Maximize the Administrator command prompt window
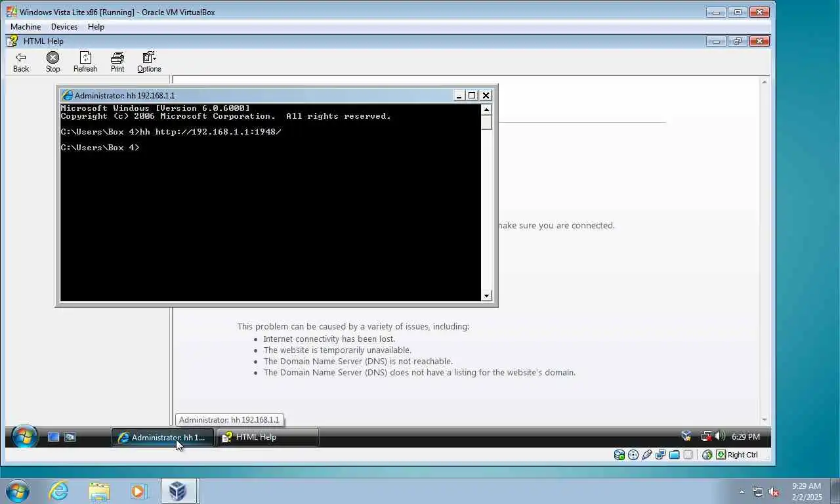This screenshot has height=504, width=840. (472, 95)
